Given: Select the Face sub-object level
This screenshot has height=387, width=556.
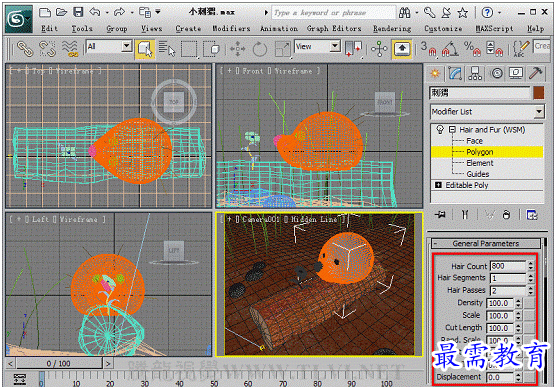Looking at the screenshot, I should click(x=474, y=141).
